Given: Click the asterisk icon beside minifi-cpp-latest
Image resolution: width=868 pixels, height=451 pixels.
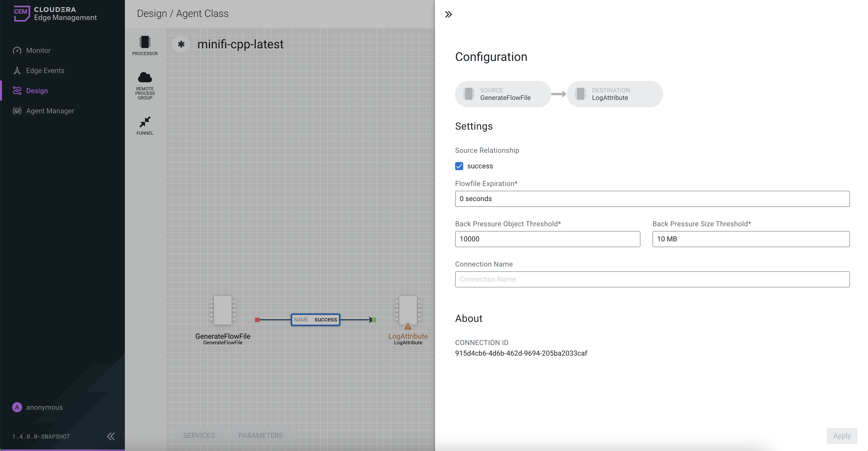Looking at the screenshot, I should [x=181, y=44].
